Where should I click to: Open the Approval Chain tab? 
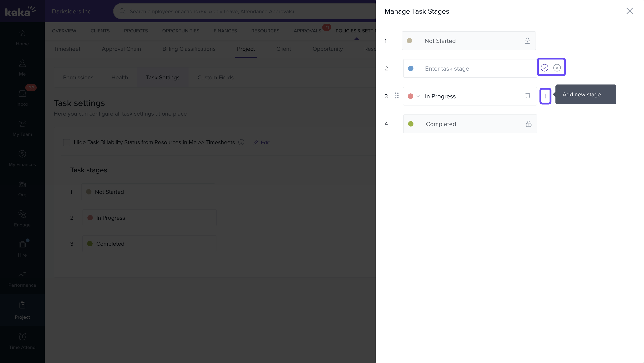tap(121, 49)
